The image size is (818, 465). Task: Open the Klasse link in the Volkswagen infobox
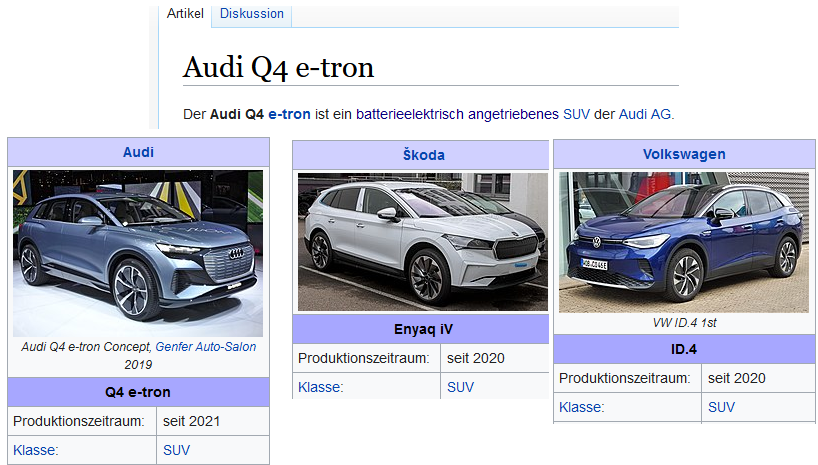click(581, 407)
